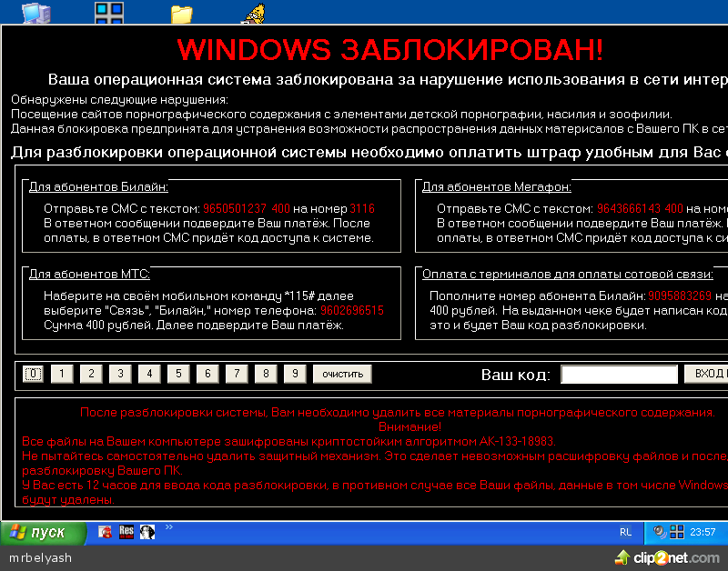Click the очистить clear button

tap(343, 374)
